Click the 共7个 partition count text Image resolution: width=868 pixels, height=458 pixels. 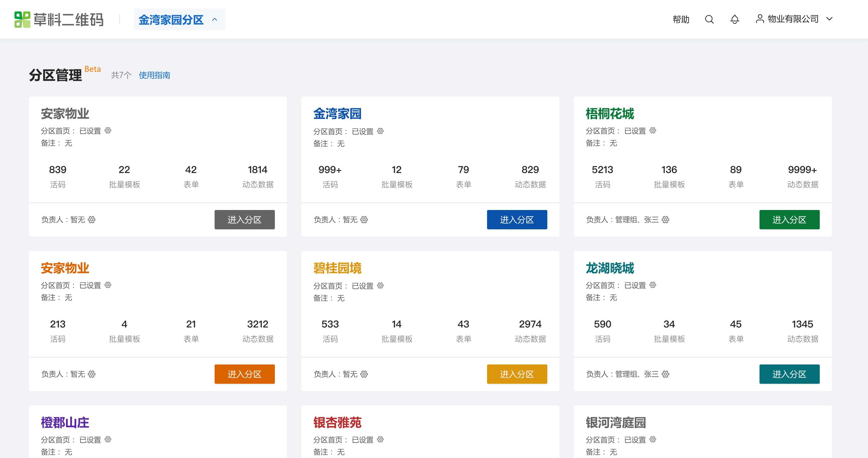pyautogui.click(x=121, y=75)
